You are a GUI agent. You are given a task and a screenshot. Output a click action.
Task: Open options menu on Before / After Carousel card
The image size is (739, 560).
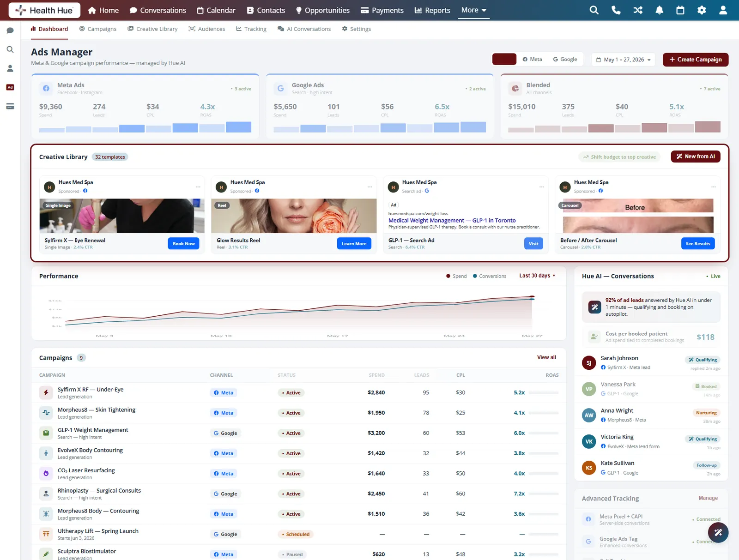coord(713,187)
